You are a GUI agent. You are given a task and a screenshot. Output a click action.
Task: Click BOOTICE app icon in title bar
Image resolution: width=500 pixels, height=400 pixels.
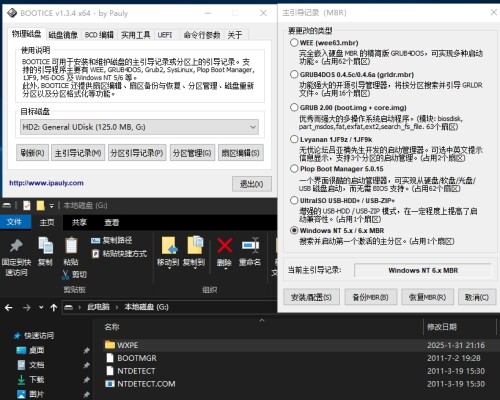(12, 13)
